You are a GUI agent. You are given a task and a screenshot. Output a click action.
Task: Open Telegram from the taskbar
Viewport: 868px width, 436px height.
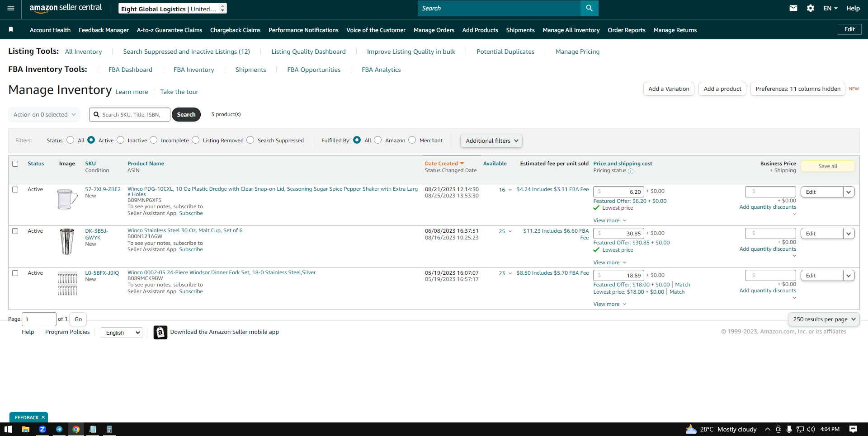(59, 429)
